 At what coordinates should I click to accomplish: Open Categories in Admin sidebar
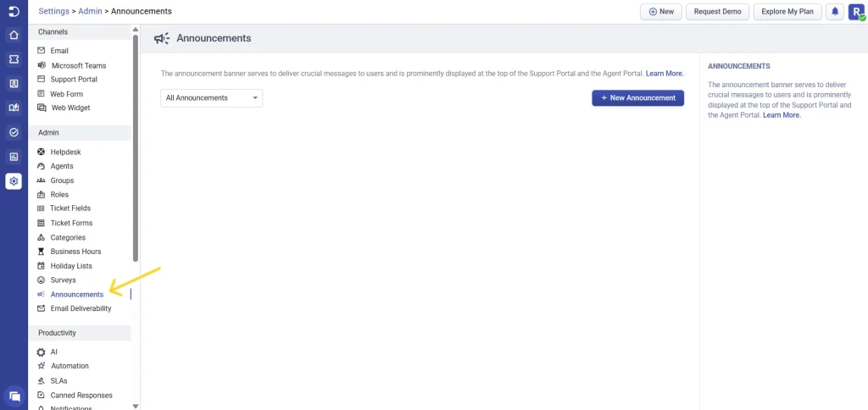point(68,237)
